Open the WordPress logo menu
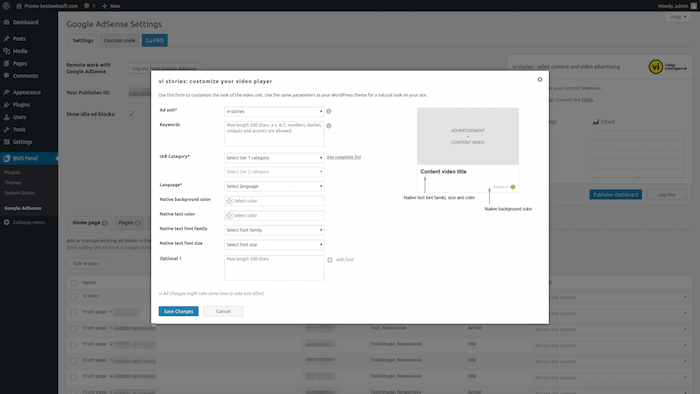Image resolution: width=700 pixels, height=394 pixels. (x=6, y=6)
